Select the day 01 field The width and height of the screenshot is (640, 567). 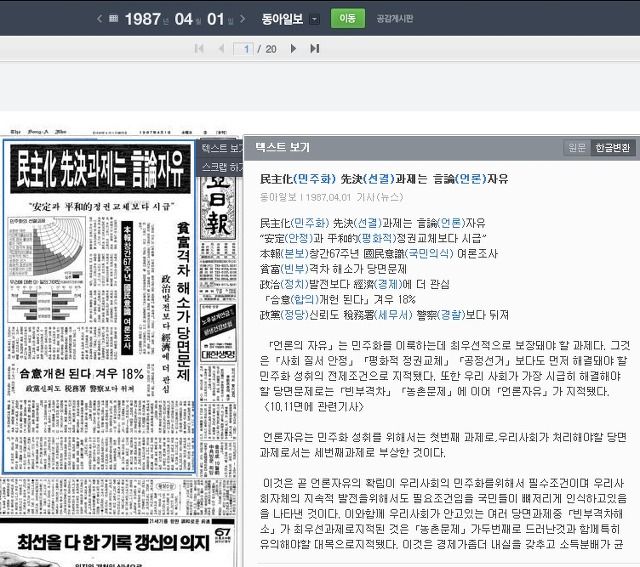point(216,19)
